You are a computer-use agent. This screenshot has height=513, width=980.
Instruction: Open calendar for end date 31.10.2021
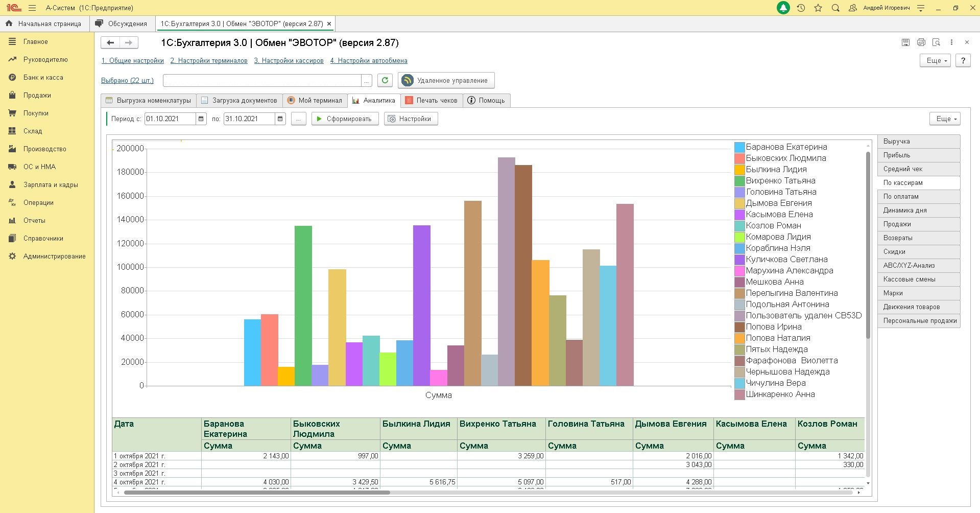pos(280,119)
